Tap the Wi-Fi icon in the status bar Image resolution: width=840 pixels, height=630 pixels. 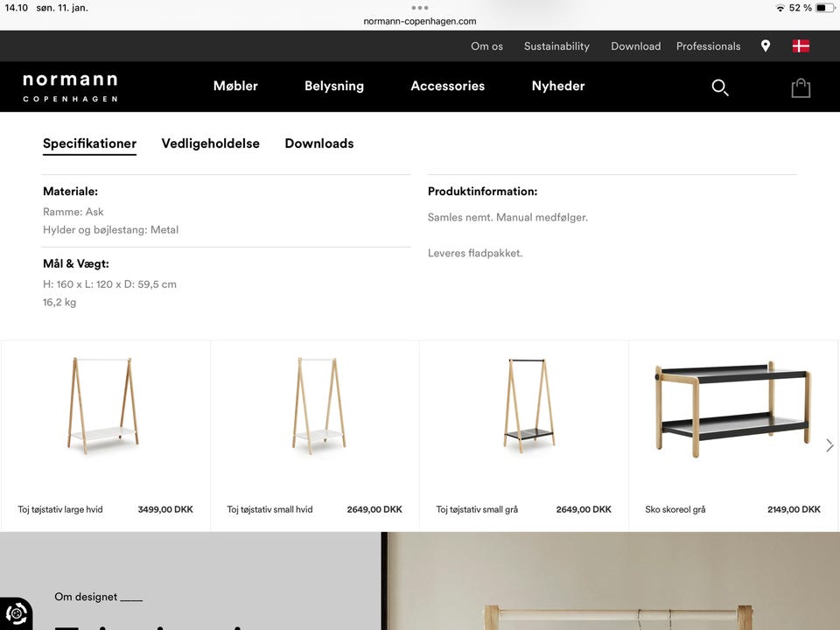click(x=780, y=7)
